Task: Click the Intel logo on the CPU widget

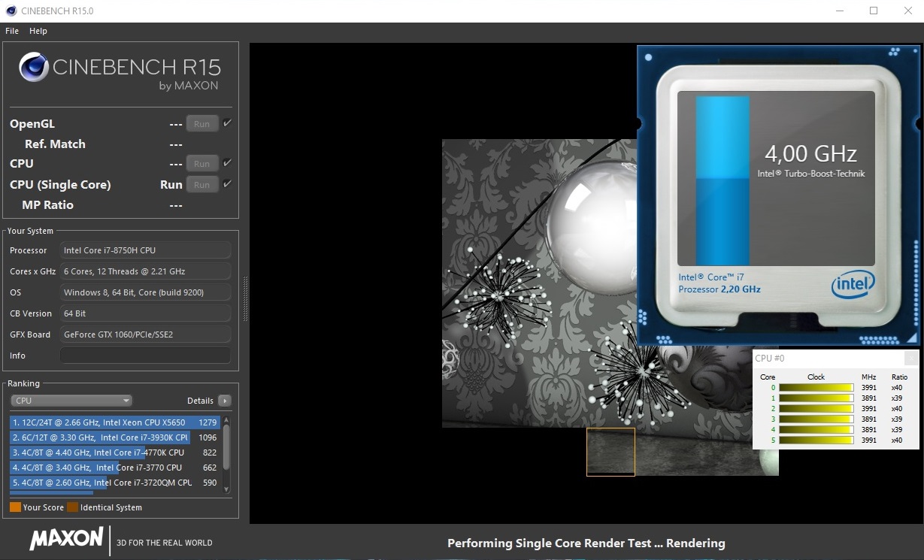Action: [x=853, y=284]
